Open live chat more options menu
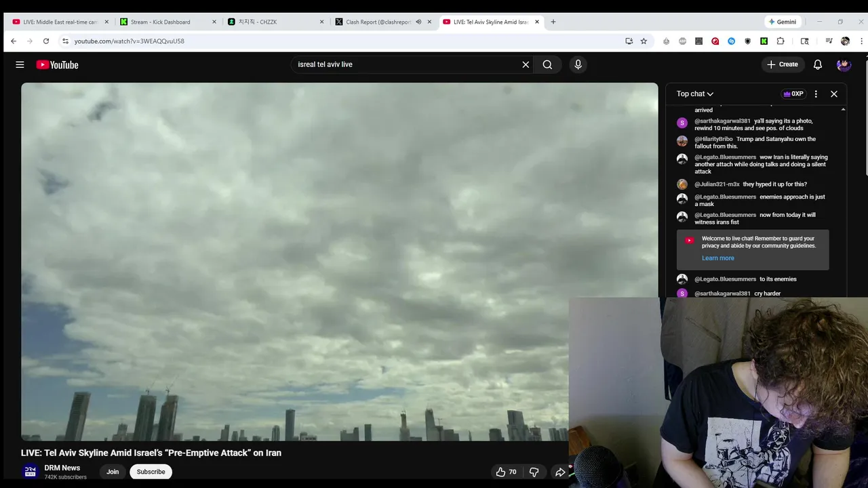The height and width of the screenshot is (488, 868). coord(816,94)
